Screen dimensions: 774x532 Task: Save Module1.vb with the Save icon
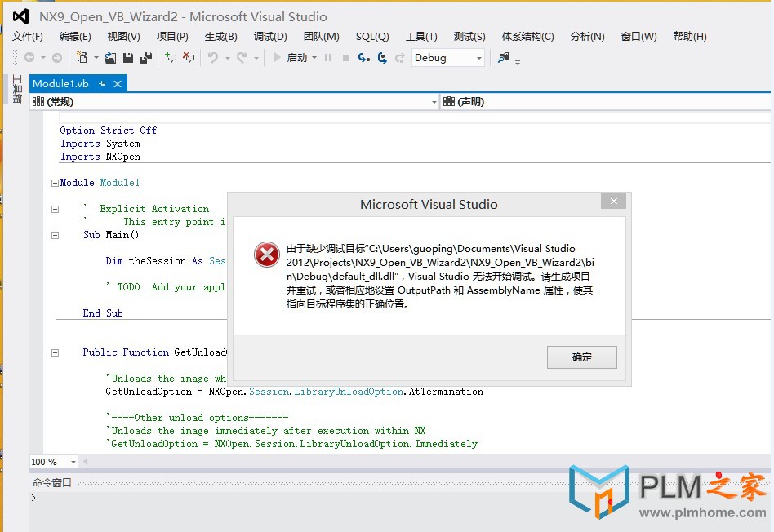(128, 58)
